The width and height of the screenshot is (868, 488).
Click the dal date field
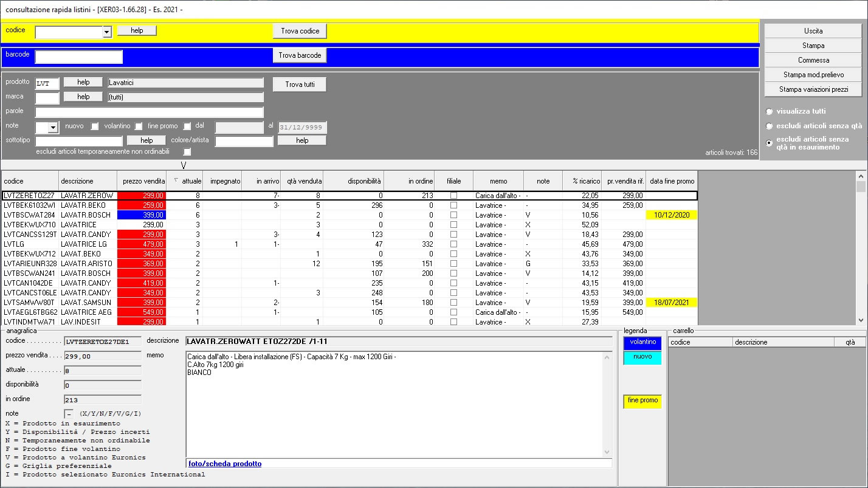point(239,127)
